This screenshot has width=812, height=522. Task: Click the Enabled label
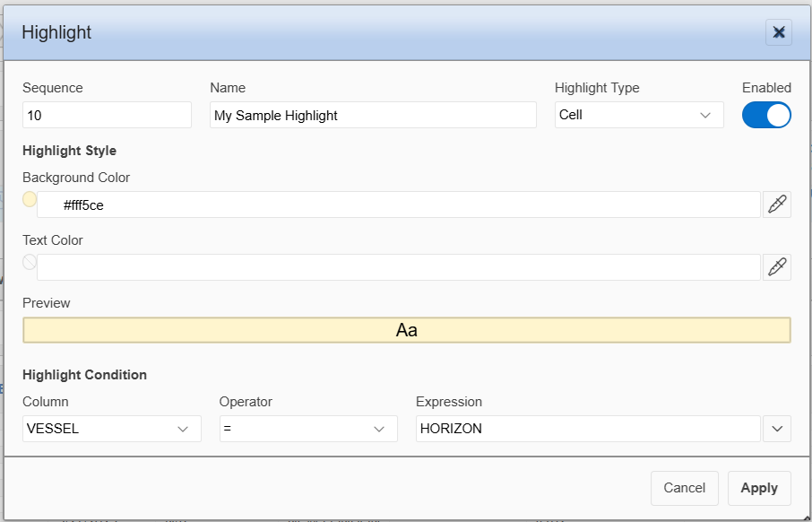pyautogui.click(x=766, y=88)
